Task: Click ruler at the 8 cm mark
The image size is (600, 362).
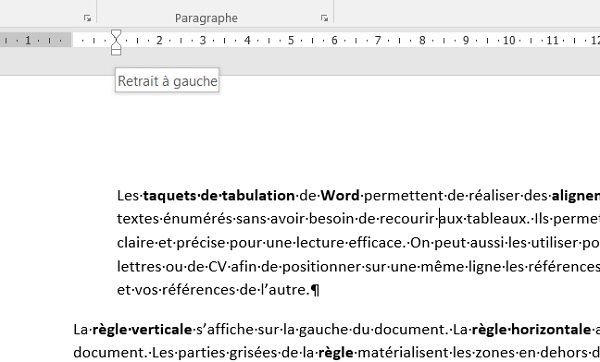Action: coord(422,40)
